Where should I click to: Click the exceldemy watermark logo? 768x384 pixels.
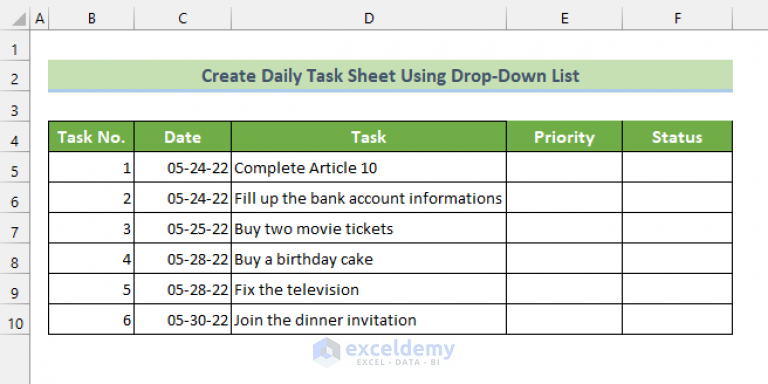point(384,352)
